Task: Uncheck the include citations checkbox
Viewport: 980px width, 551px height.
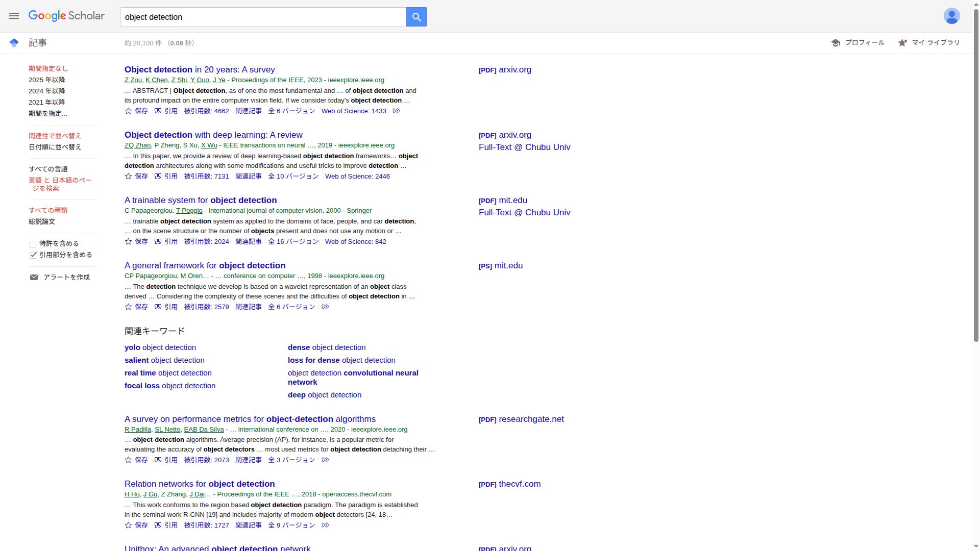Action: point(33,255)
